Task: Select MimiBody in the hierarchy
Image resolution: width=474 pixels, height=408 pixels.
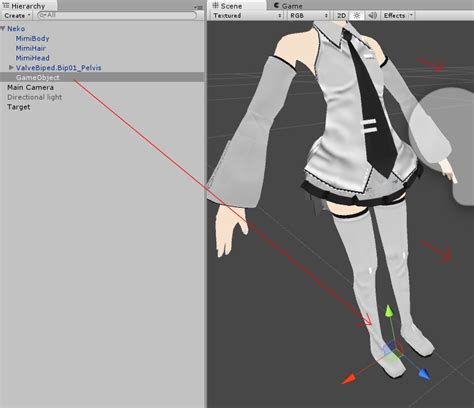Action: (32, 38)
